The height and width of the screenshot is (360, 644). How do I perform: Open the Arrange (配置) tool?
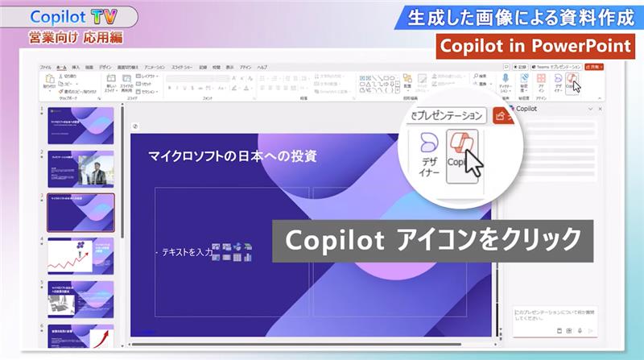(407, 82)
